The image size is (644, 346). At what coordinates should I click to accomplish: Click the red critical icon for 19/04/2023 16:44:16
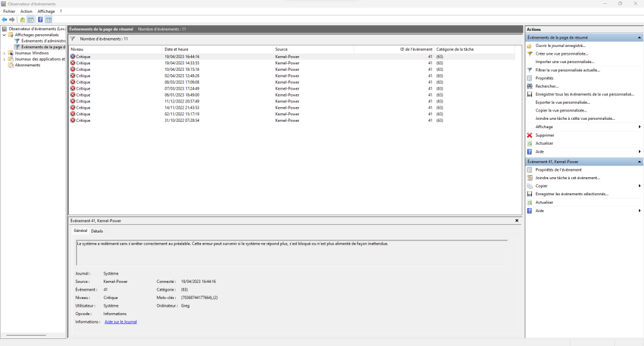[73, 56]
